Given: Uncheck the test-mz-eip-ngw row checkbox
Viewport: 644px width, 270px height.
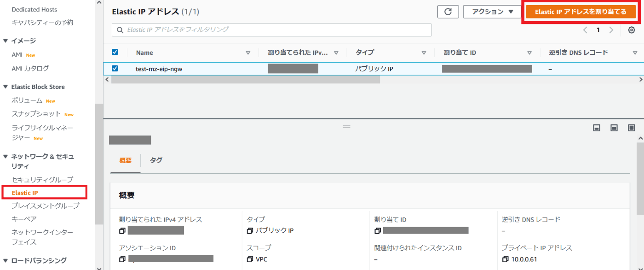Looking at the screenshot, I should [115, 68].
